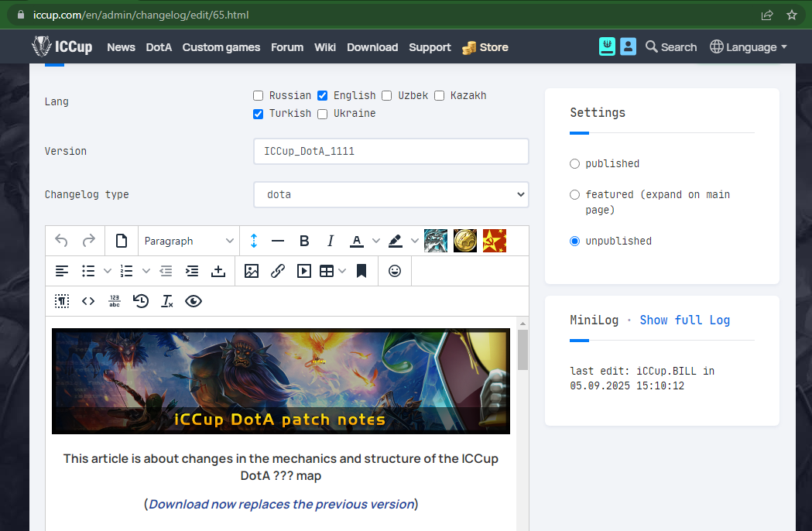Open source code view
812x531 pixels.
click(x=88, y=301)
